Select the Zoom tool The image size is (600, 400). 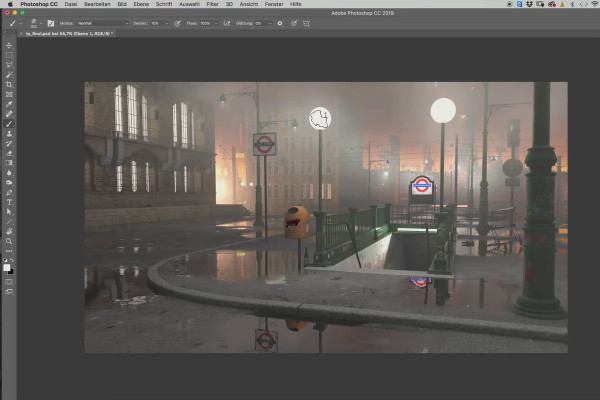point(9,241)
